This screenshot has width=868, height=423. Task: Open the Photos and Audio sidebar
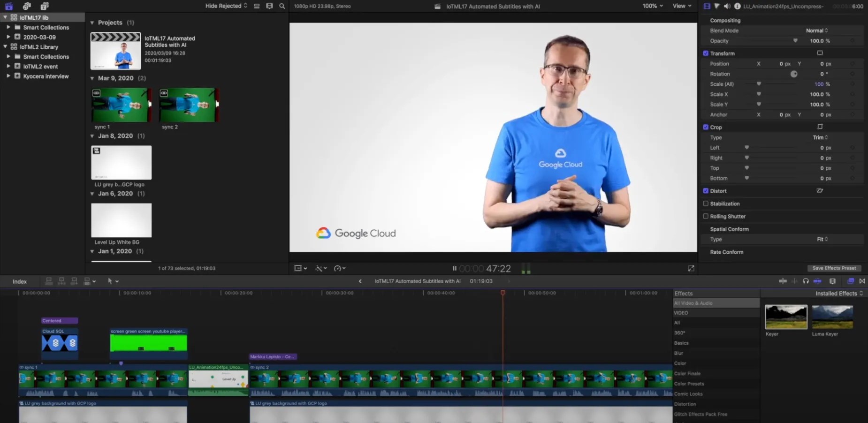(27, 6)
